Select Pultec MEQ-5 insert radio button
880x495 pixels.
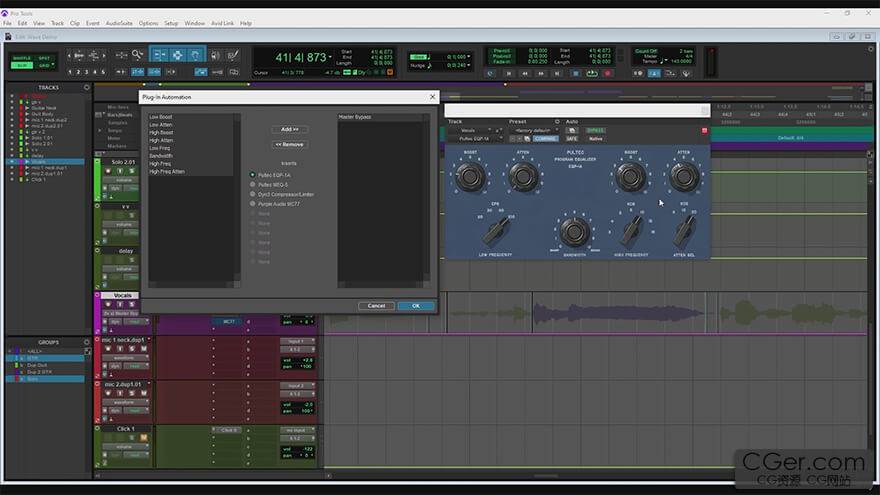tap(253, 185)
